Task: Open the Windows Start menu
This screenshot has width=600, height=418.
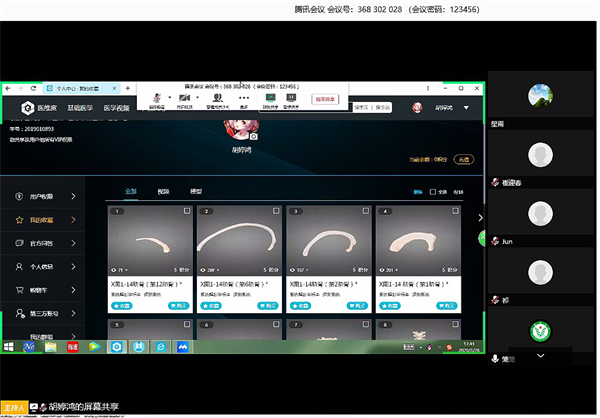Action: point(8,347)
